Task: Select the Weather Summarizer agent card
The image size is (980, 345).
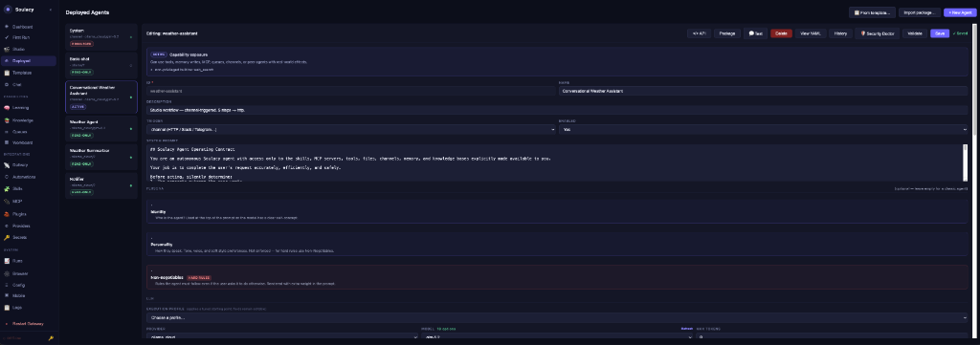Action: coord(101,157)
